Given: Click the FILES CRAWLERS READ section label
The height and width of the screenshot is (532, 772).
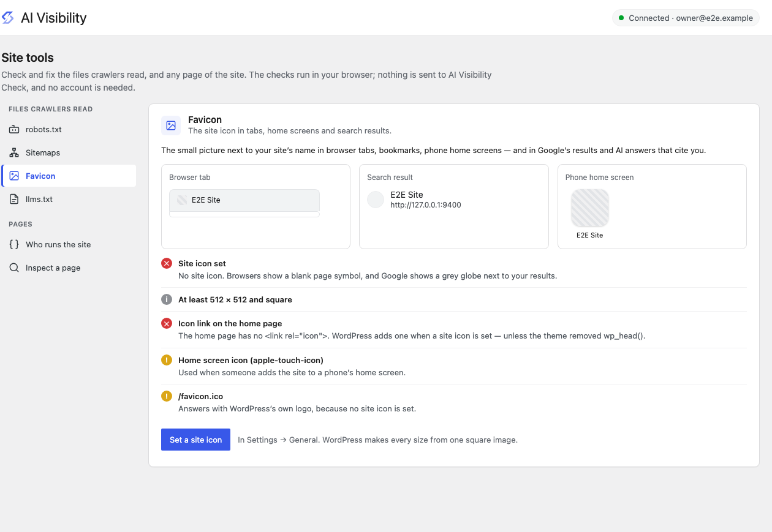Looking at the screenshot, I should 51,109.
